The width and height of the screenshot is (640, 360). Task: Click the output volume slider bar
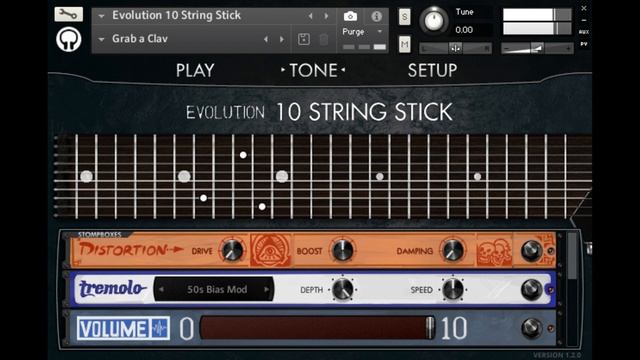(537, 48)
